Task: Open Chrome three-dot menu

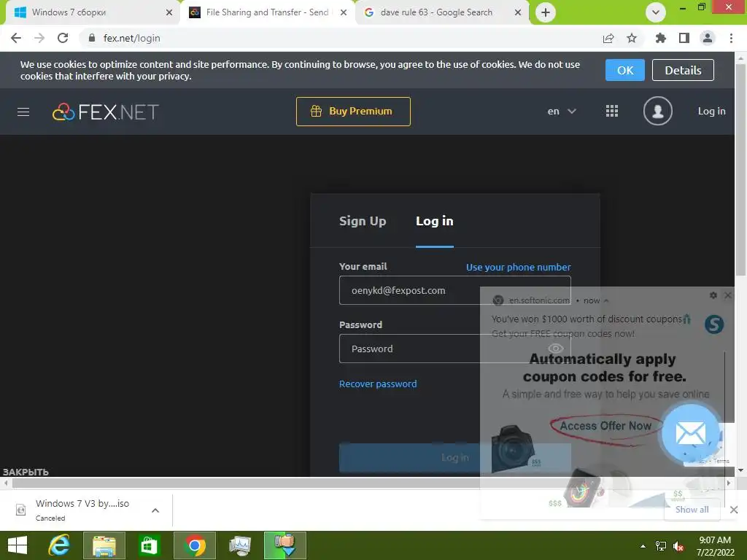Action: click(x=731, y=38)
